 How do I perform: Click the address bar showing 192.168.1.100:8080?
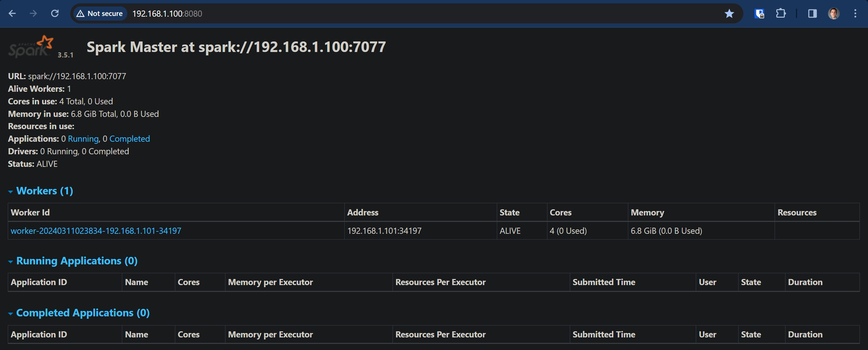[408, 14]
